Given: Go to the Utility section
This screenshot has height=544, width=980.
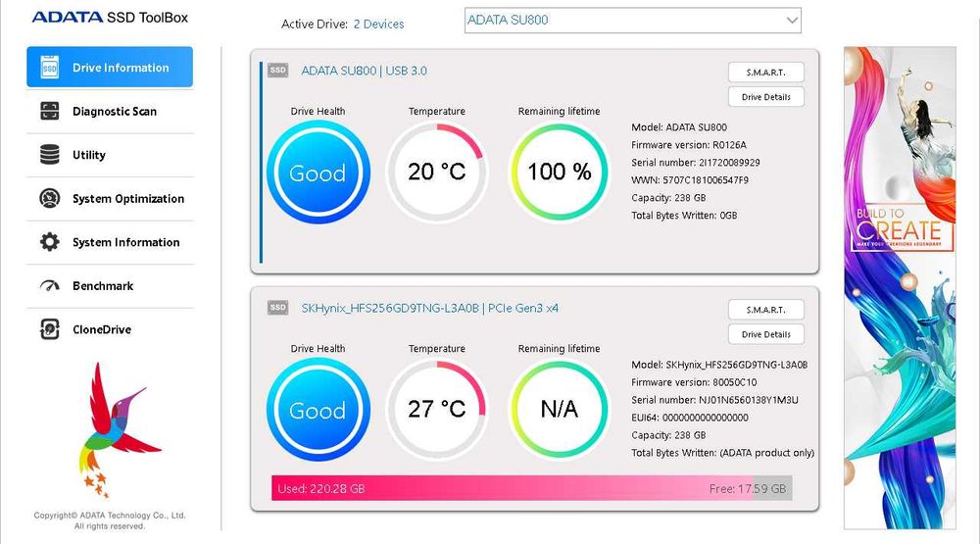Looking at the screenshot, I should 110,155.
